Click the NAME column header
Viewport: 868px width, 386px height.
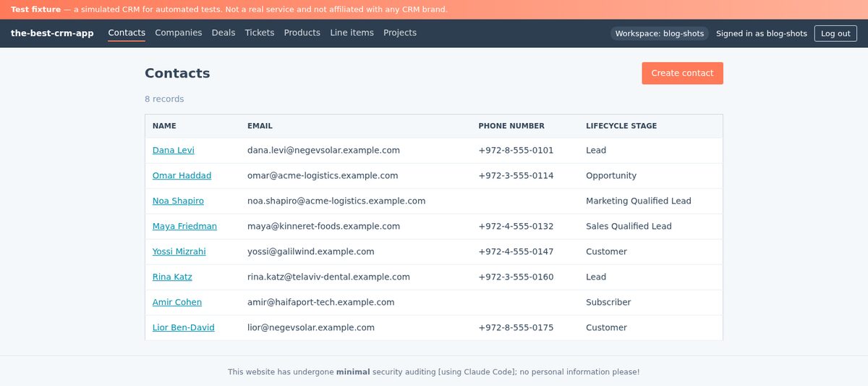[x=164, y=126]
